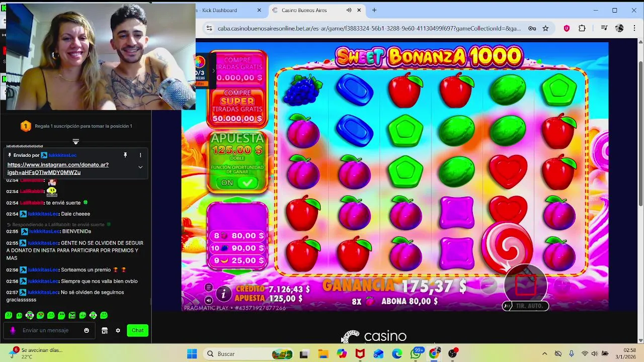This screenshot has height=362, width=644.
Task: Open the emoji picker in chat box
Action: (87, 330)
